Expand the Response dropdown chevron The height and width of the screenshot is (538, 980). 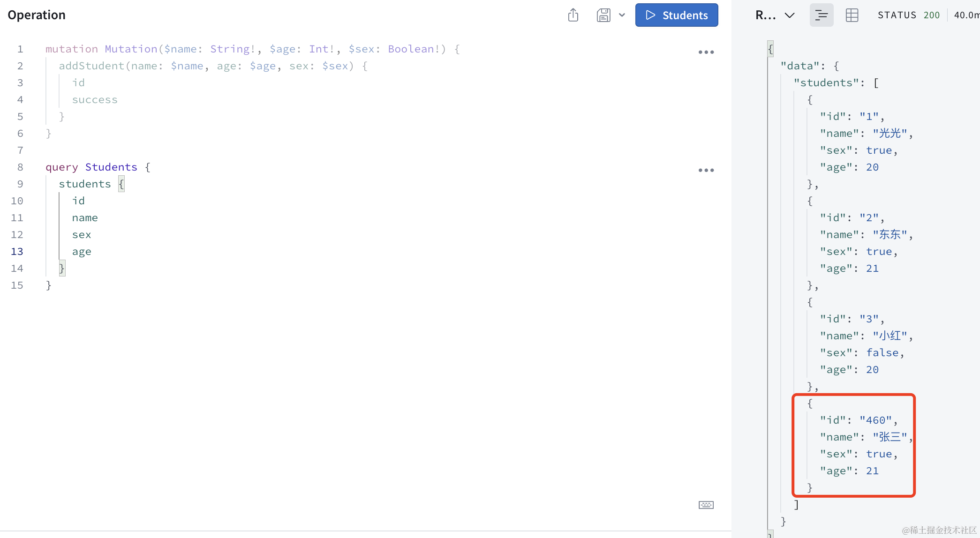(790, 15)
